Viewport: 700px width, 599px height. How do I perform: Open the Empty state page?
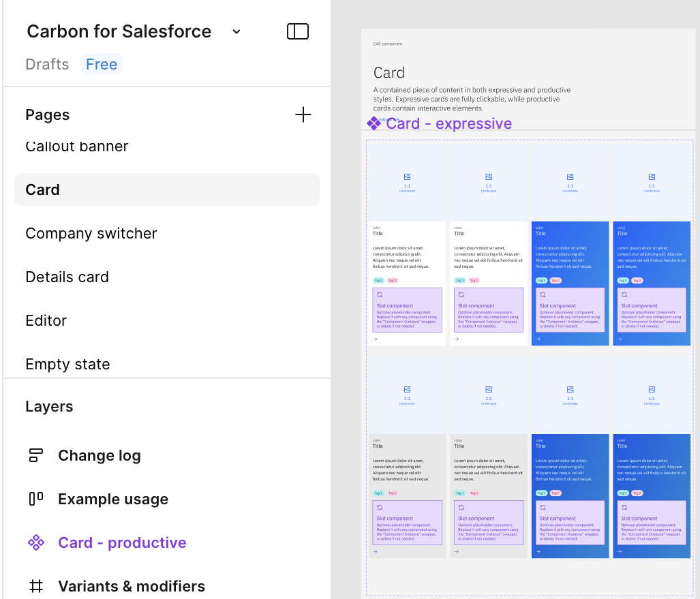pyautogui.click(x=67, y=364)
